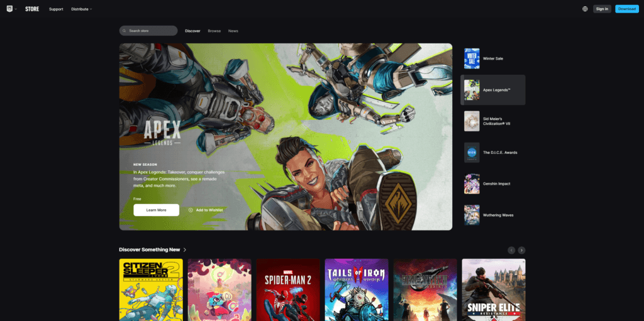Select the Apex Legends™ sidebar label

496,90
